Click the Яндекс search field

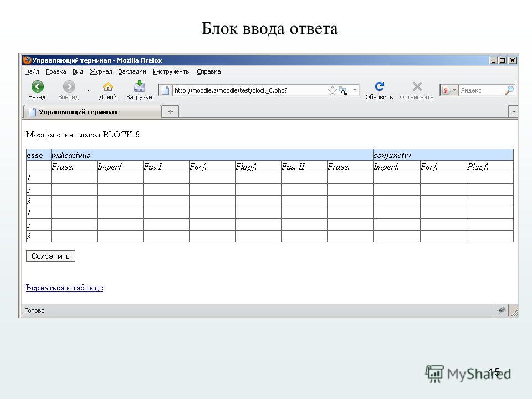481,90
